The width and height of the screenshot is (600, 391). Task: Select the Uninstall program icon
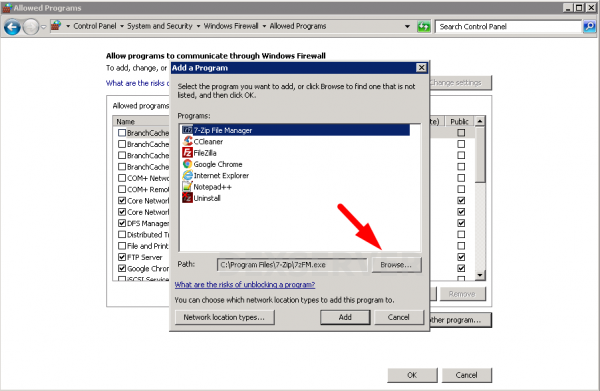click(187, 198)
